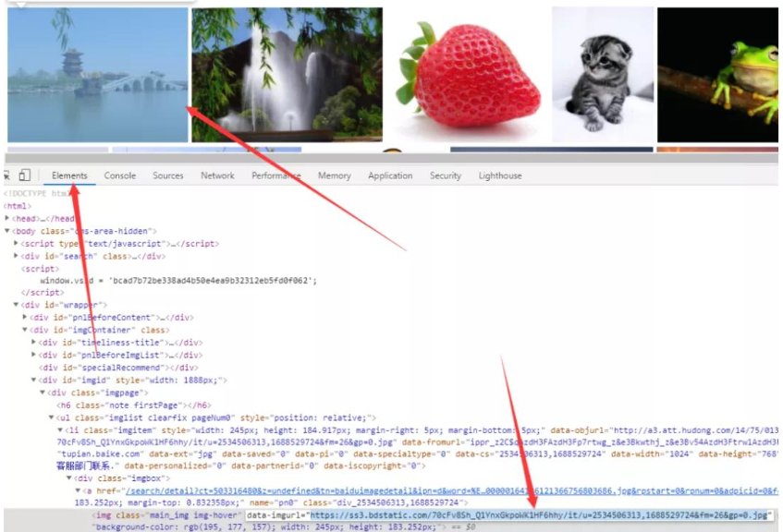Screen dimensions: 783x532
Task: Open the Application tab
Action: point(390,175)
